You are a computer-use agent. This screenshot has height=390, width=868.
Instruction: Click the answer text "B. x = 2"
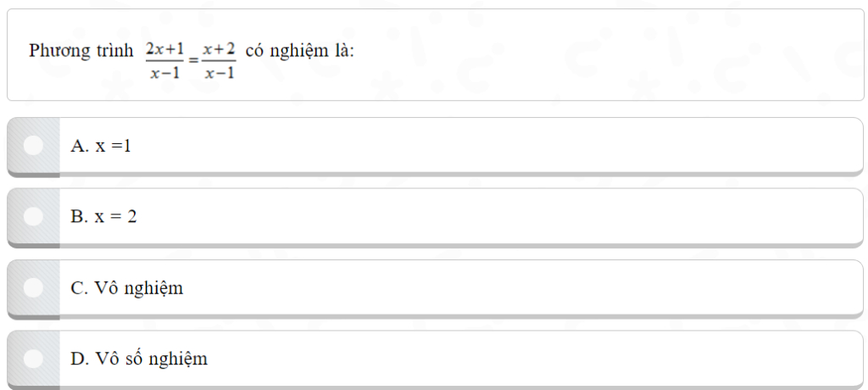click(103, 216)
